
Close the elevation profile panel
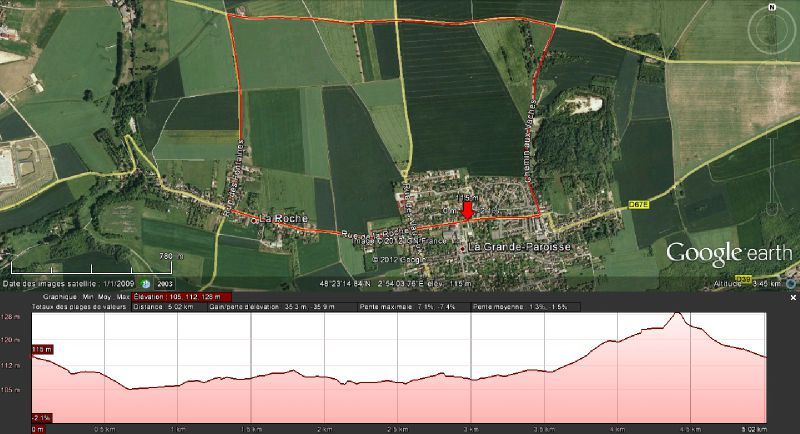793,297
